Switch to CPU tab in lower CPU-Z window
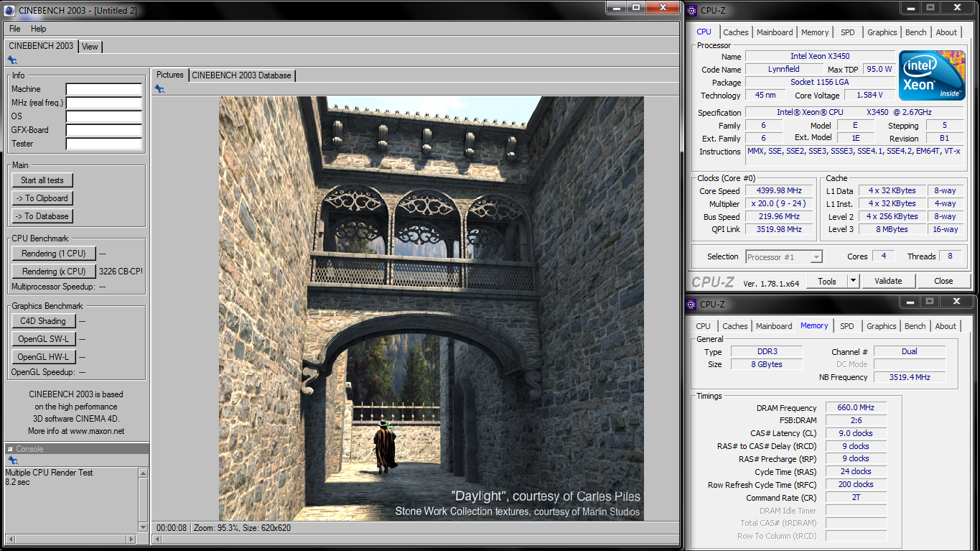 [x=704, y=326]
